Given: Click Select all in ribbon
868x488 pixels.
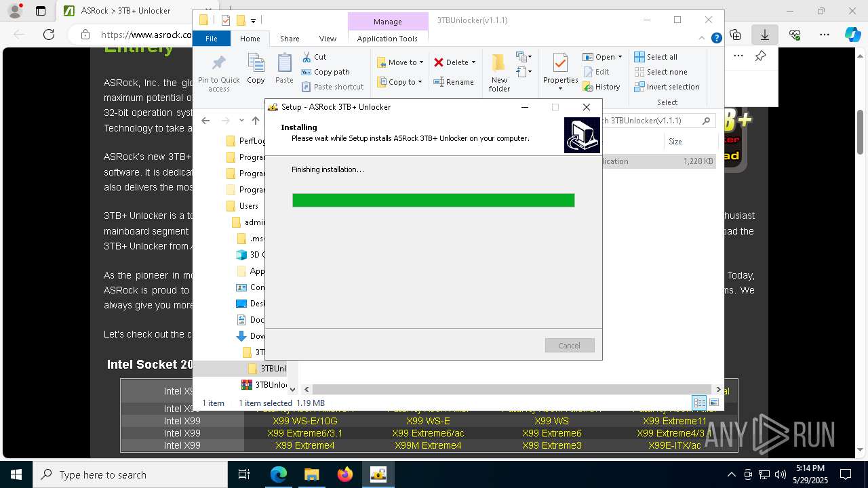Looking at the screenshot, I should (x=656, y=57).
